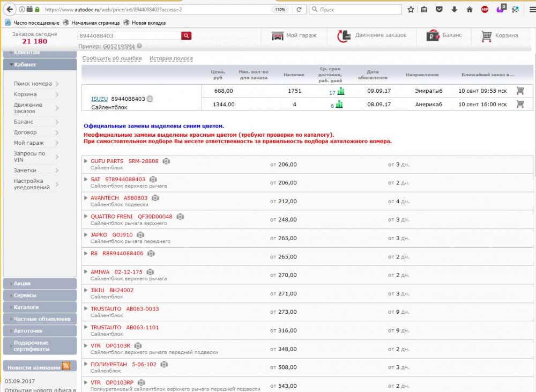Open photo icon for AVANTECH ASB0803
This screenshot has height=392, width=536.
(155, 198)
